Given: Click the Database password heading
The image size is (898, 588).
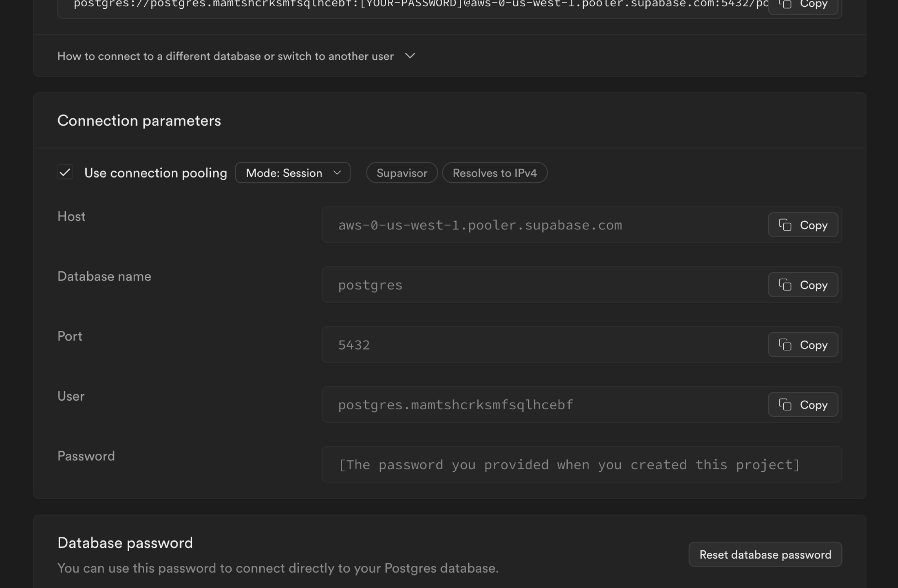Looking at the screenshot, I should (125, 543).
